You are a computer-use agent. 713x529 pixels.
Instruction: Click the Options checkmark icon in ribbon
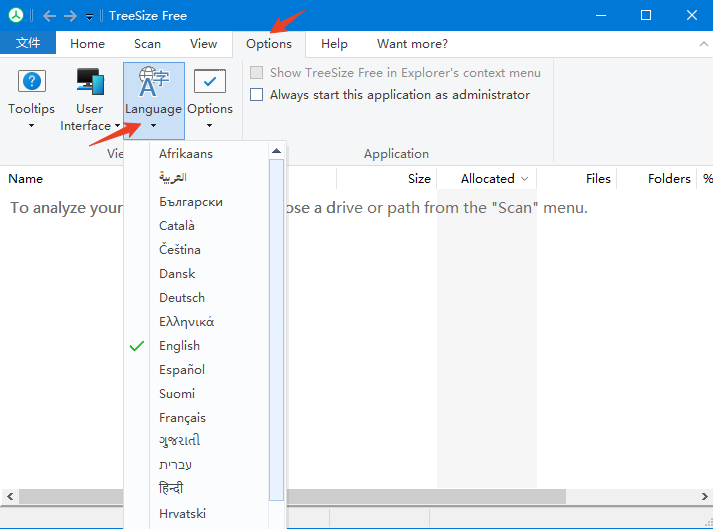pos(209,82)
